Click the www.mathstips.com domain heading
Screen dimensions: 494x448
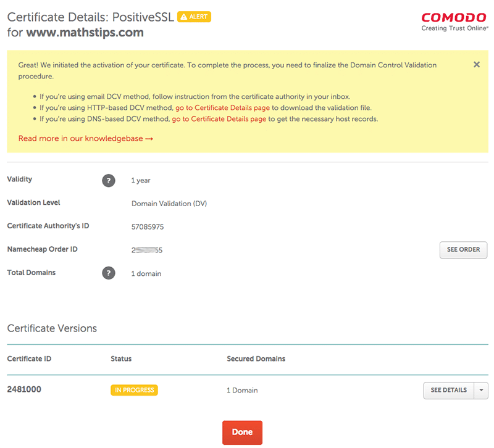pyautogui.click(x=85, y=33)
